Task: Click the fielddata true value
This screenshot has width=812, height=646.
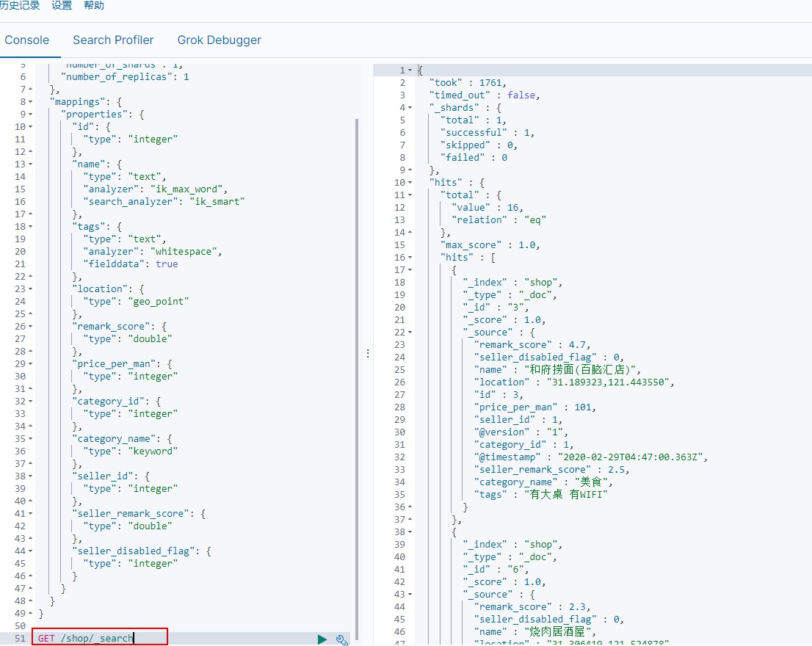Action: tap(167, 264)
